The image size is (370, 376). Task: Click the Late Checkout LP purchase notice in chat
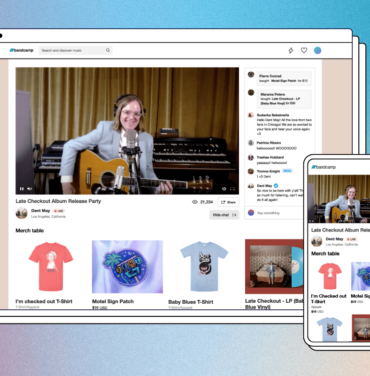pos(284,99)
